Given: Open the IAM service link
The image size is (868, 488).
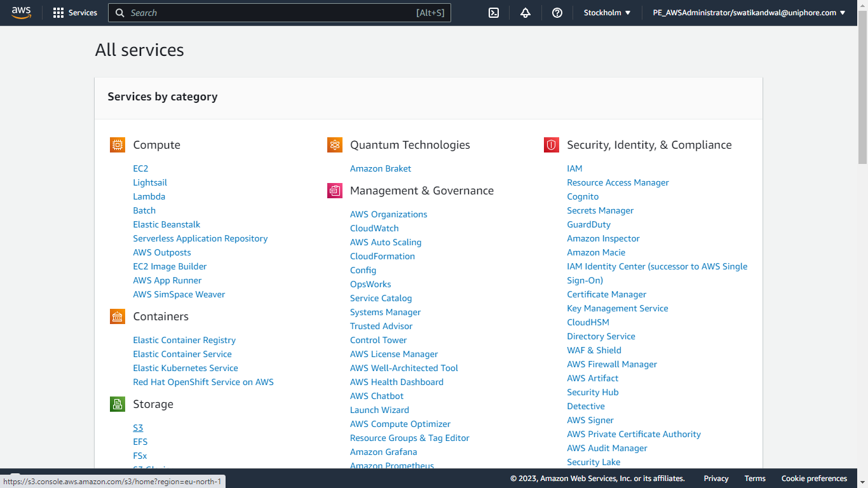Looking at the screenshot, I should [574, 168].
